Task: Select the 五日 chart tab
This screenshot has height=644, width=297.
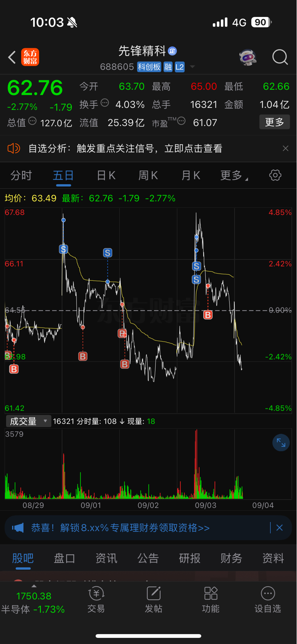Action: (x=63, y=176)
